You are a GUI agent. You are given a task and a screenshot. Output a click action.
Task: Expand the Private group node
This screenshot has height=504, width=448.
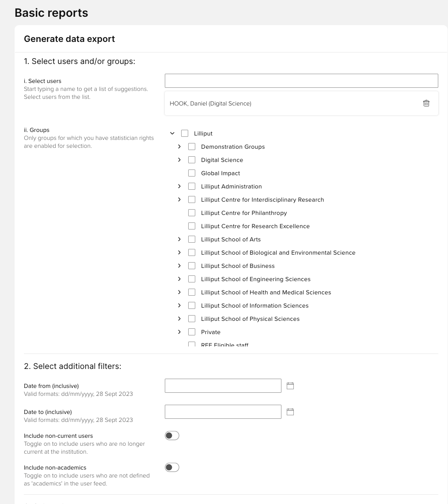(x=179, y=332)
